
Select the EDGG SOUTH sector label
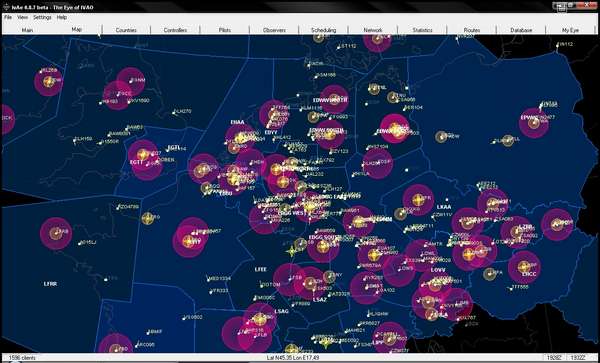pos(324,237)
